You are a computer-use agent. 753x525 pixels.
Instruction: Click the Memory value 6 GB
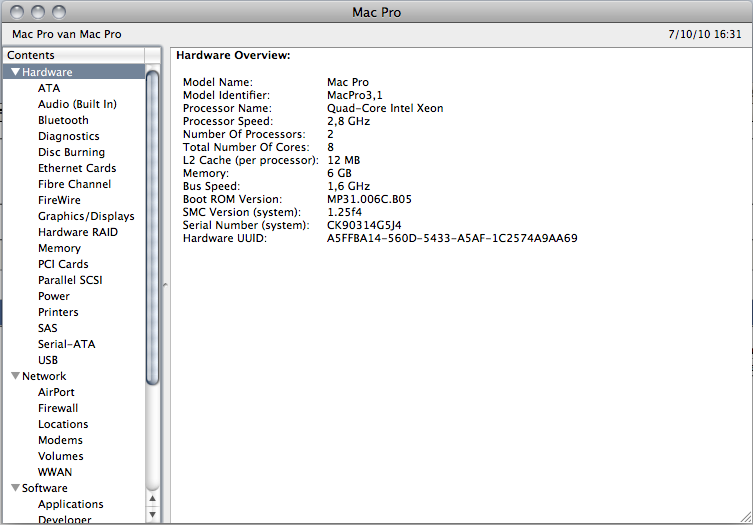[340, 173]
